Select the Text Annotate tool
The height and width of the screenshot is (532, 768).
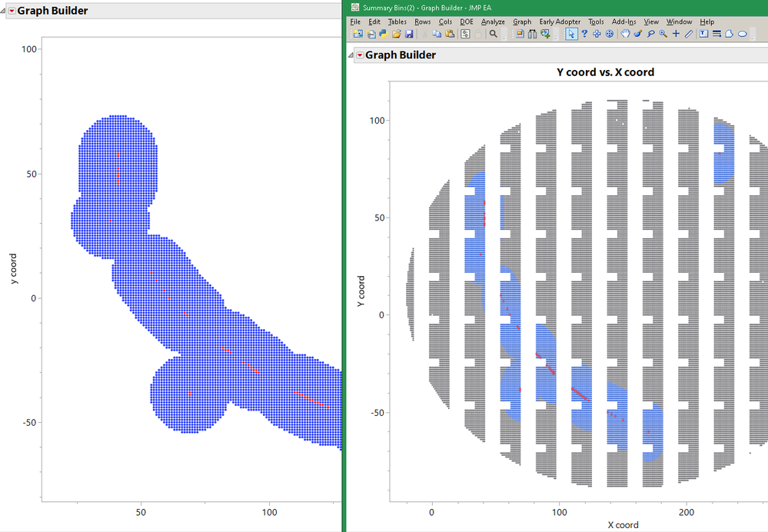click(x=704, y=34)
